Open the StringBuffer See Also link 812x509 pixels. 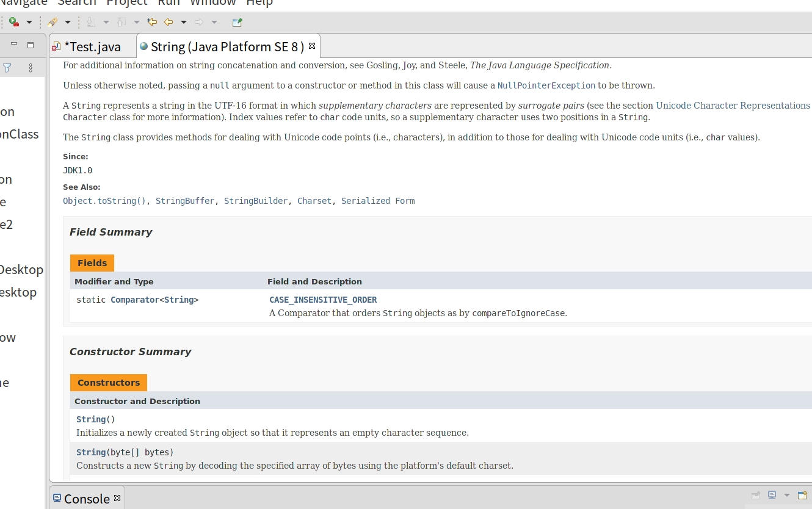click(x=185, y=201)
